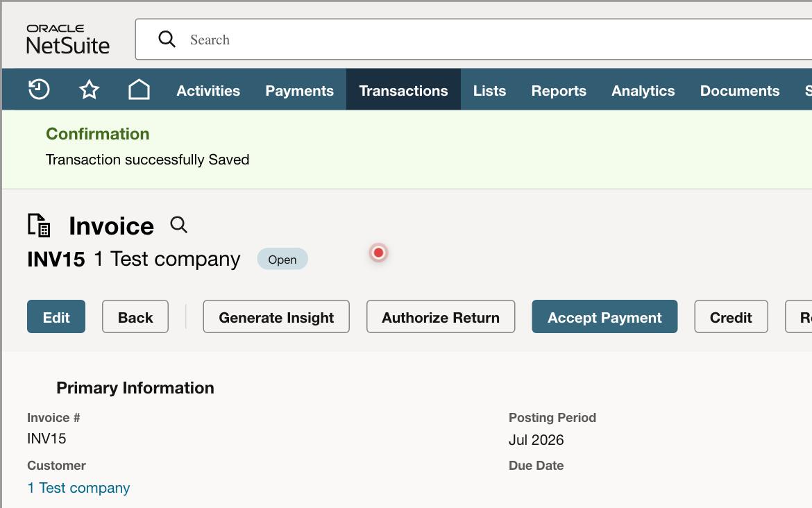Click the INV15 title text
Image resolution: width=812 pixels, height=508 pixels.
point(56,259)
